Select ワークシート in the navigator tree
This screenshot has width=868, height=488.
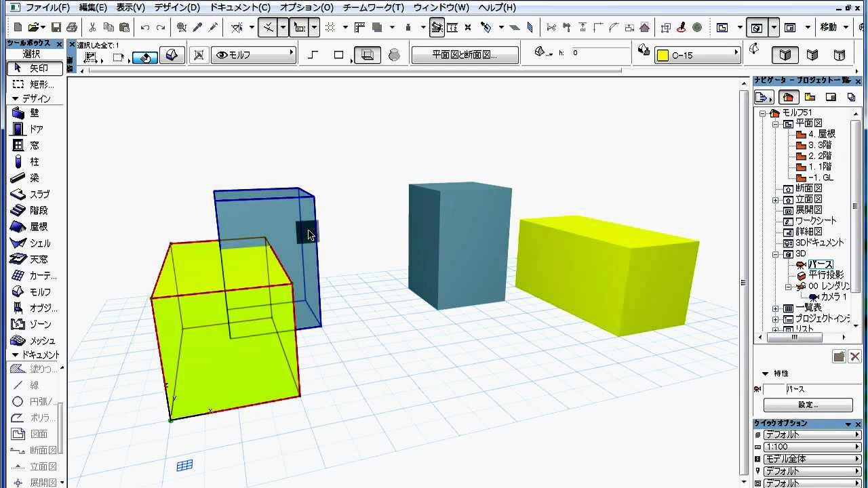[x=816, y=221]
